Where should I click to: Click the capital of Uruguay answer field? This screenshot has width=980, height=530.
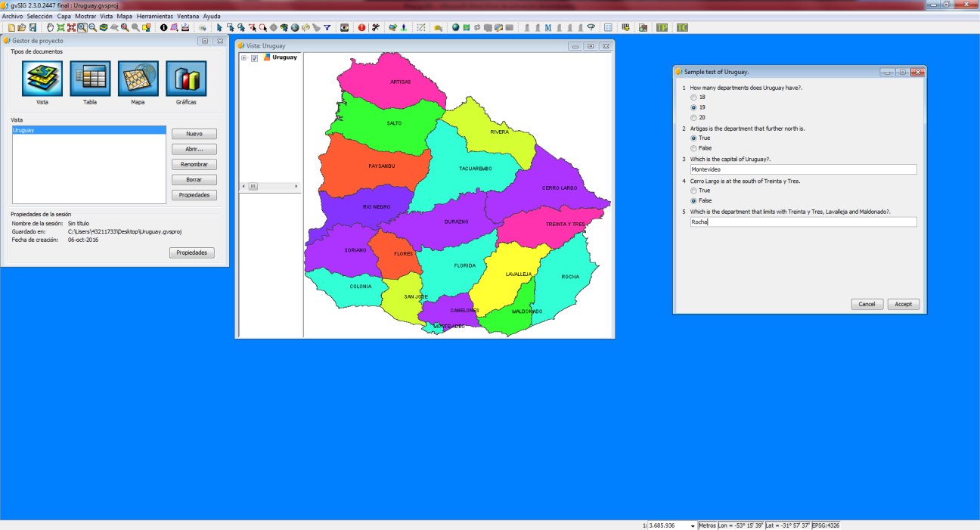[x=802, y=169]
